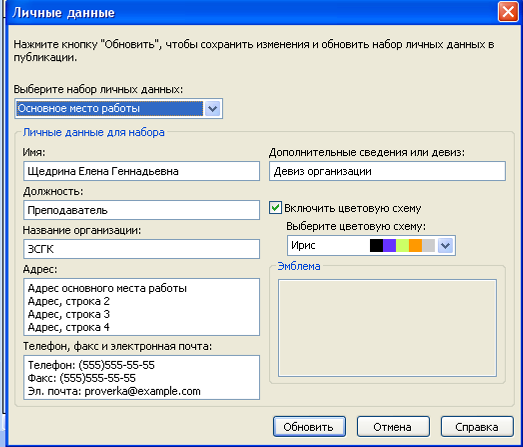
Task: Click the orange swatch of Ирис scheme
Action: (x=415, y=246)
